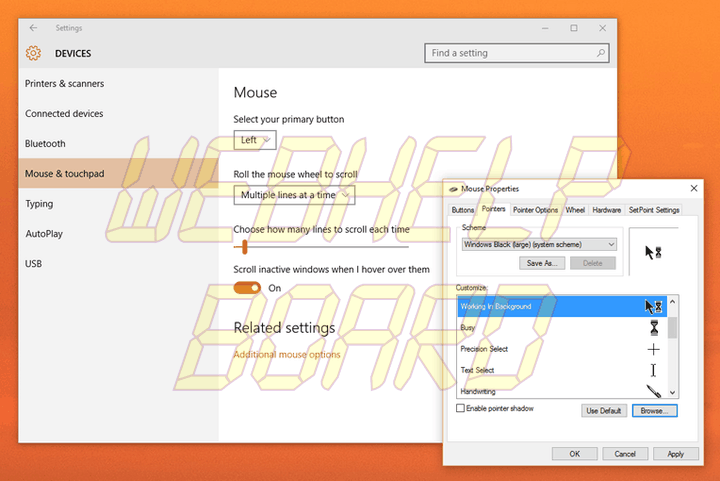Image resolution: width=720 pixels, height=481 pixels.
Task: Expand Multiple lines at a time dropdown
Action: 294,195
